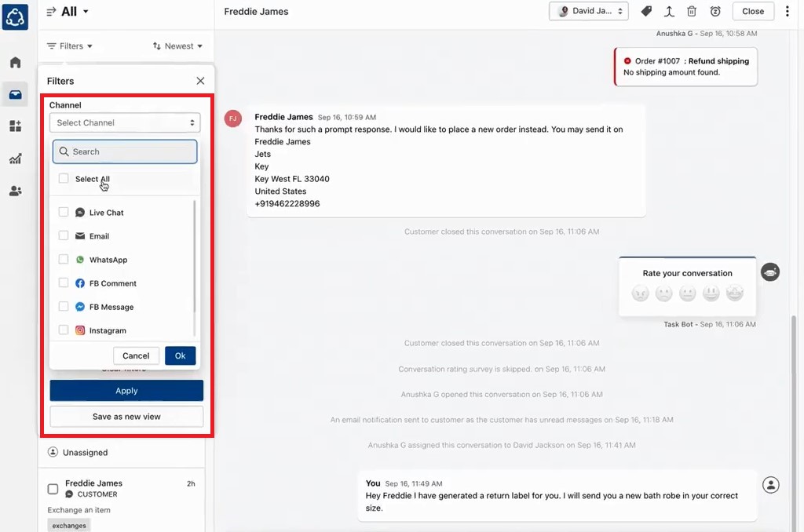Open the three-dot more options menu

point(788,12)
